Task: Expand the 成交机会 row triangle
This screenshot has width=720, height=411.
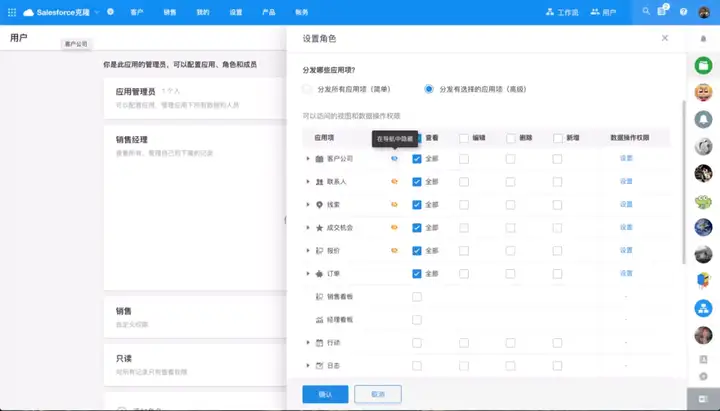Action: click(x=308, y=227)
